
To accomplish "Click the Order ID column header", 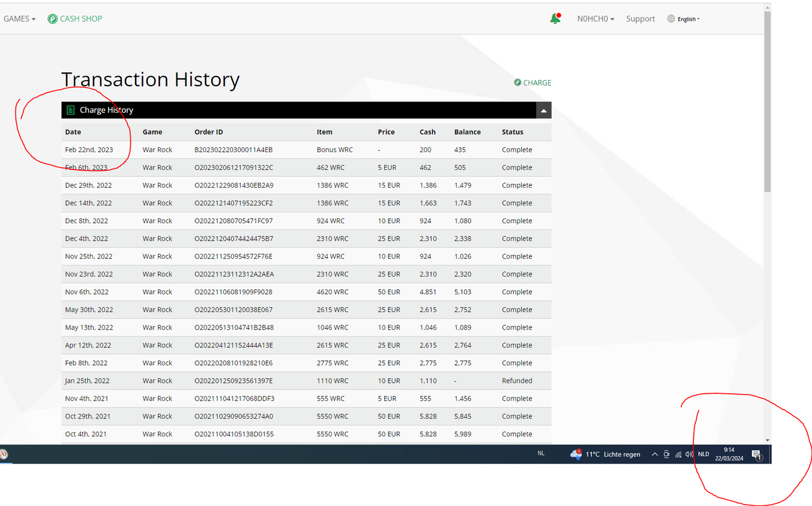I will (x=209, y=132).
